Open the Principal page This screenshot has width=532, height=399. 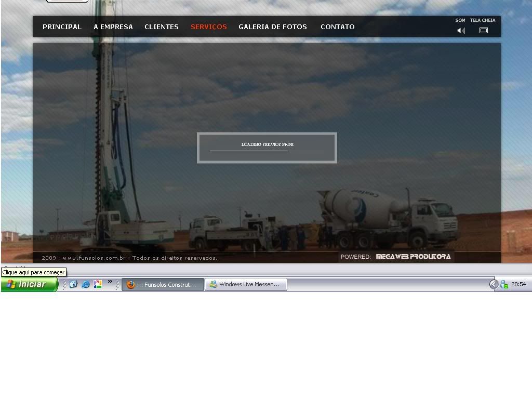click(62, 27)
